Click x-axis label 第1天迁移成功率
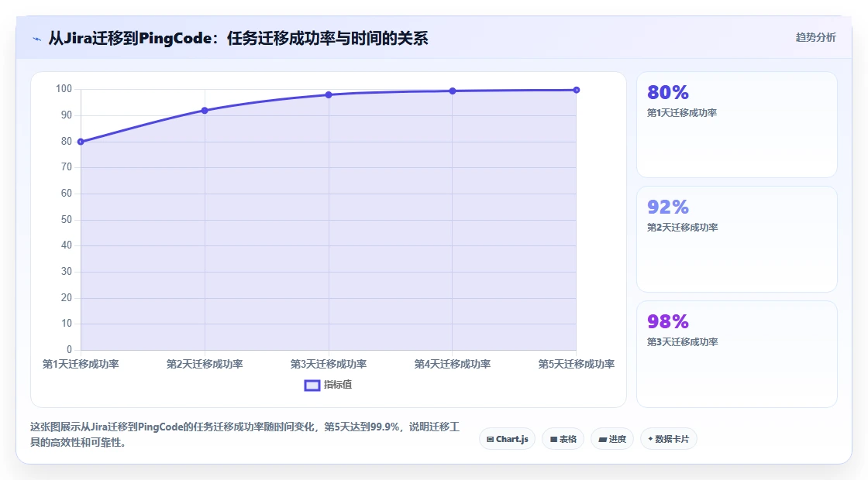The image size is (868, 480). click(x=81, y=364)
